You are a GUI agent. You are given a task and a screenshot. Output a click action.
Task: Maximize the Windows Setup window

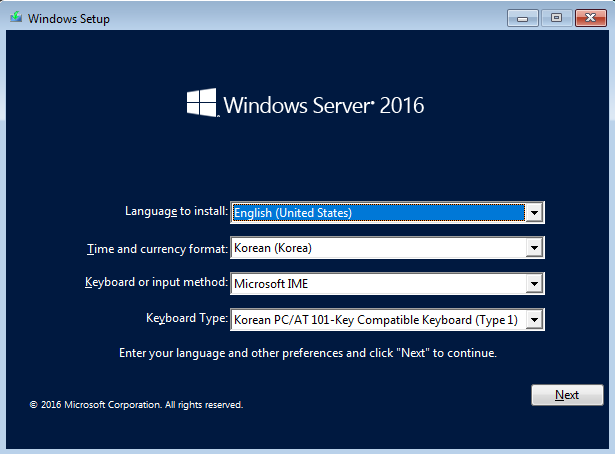(x=556, y=18)
